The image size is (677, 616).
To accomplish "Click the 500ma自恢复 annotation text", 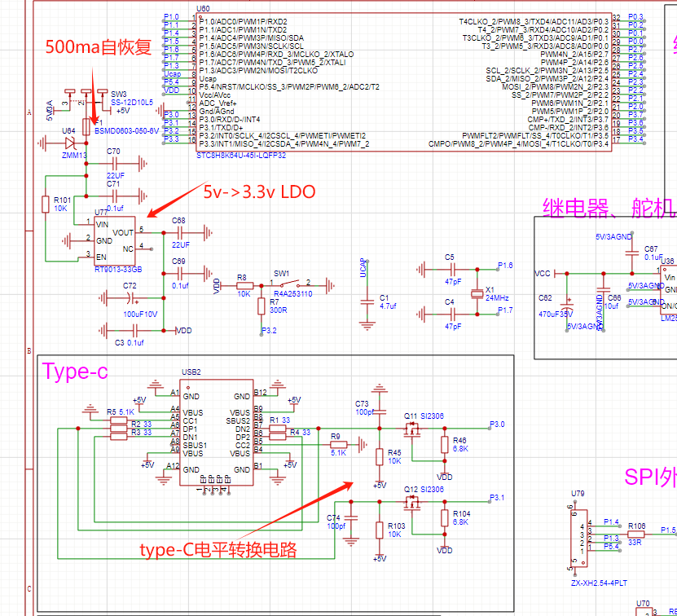I will 99,47.
